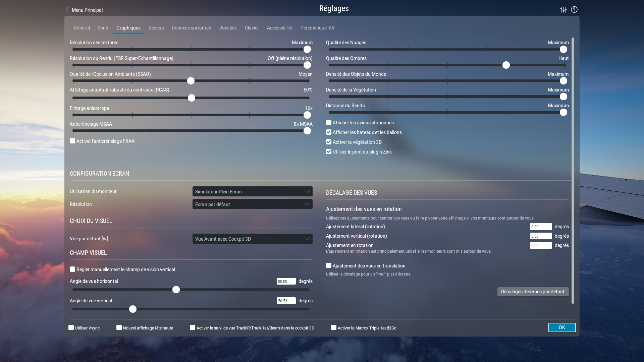Viewport: 644px width, 362px height.
Task: Toggle Utiliser Vsync checkbox
Action: [71, 328]
